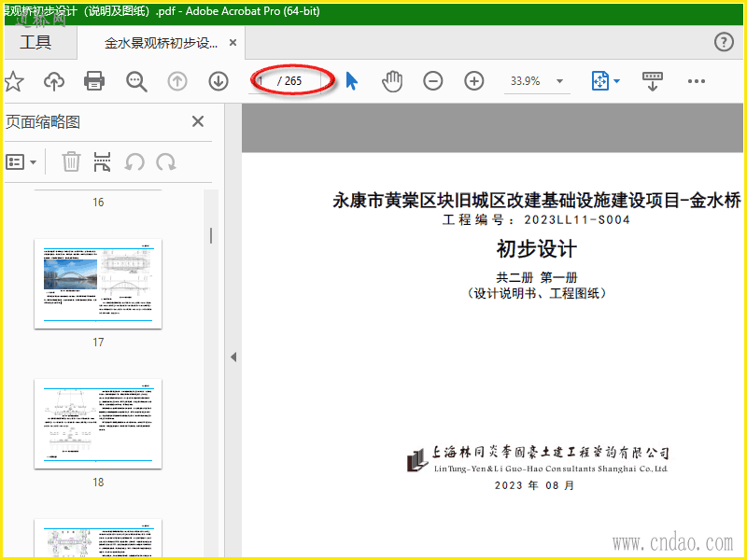Click the 永康市黄棠区块 project title

[x=537, y=201]
